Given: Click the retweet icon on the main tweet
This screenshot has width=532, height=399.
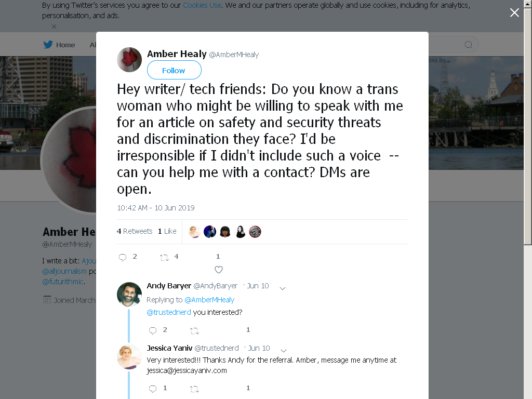Looking at the screenshot, I should click(164, 258).
